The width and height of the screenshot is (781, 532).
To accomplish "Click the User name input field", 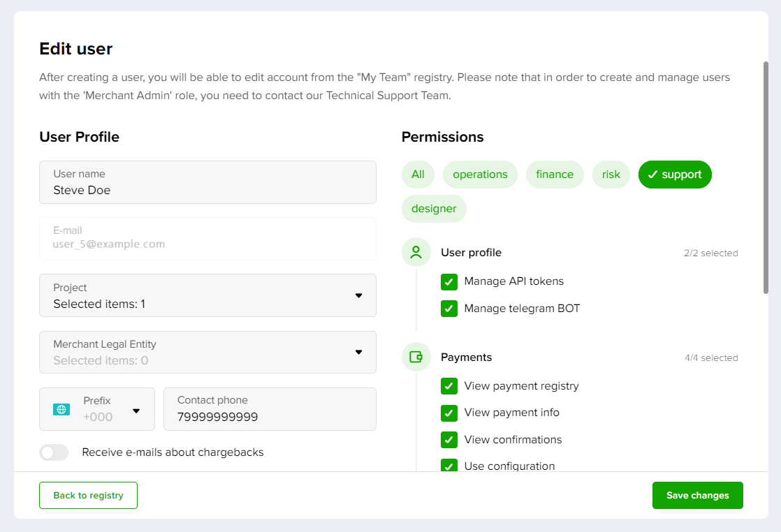I will pyautogui.click(x=207, y=182).
